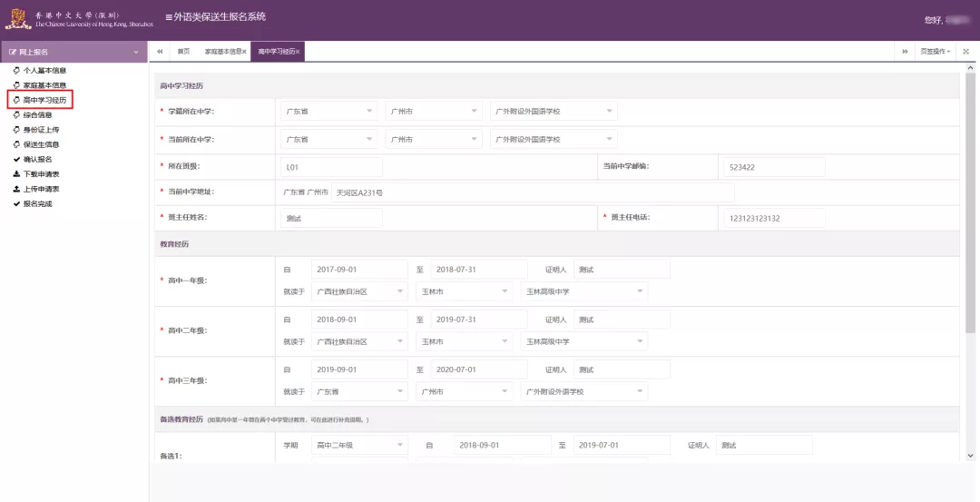
Task: Open the 页签操作 dropdown
Action: (x=935, y=52)
